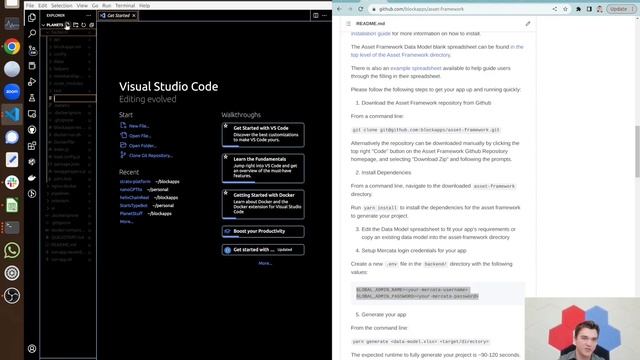Click the GitHub page vertical scrollbar
The image size is (640, 360).
[x=637, y=151]
